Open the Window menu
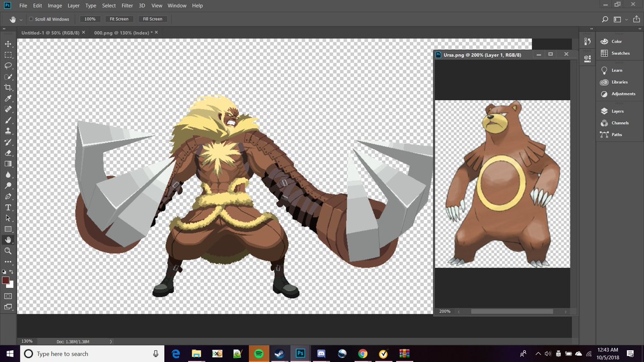 pos(176,5)
